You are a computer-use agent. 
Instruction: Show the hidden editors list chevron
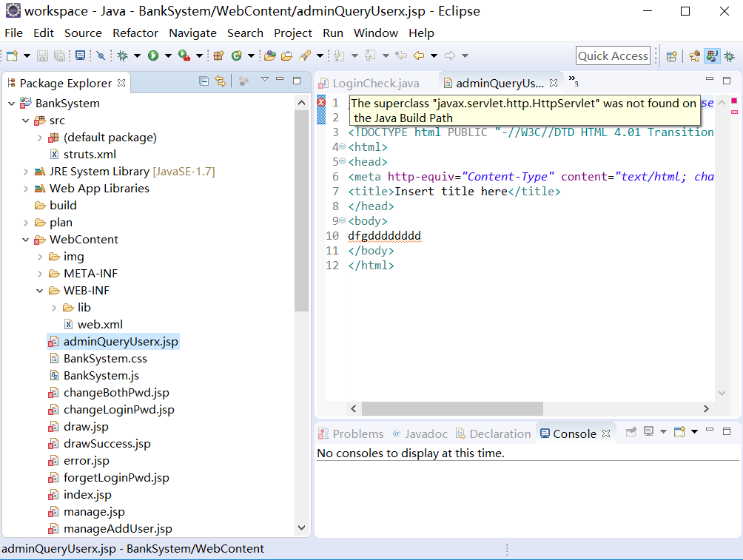(x=574, y=81)
